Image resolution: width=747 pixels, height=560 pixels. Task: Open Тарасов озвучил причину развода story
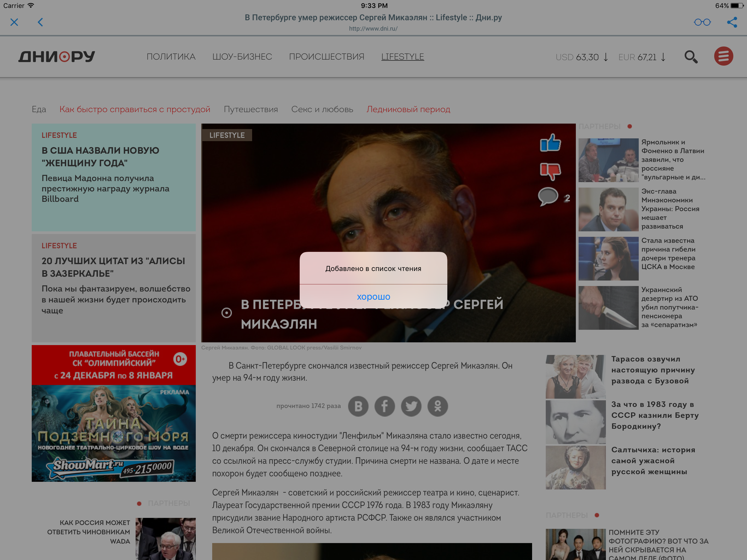653,370
